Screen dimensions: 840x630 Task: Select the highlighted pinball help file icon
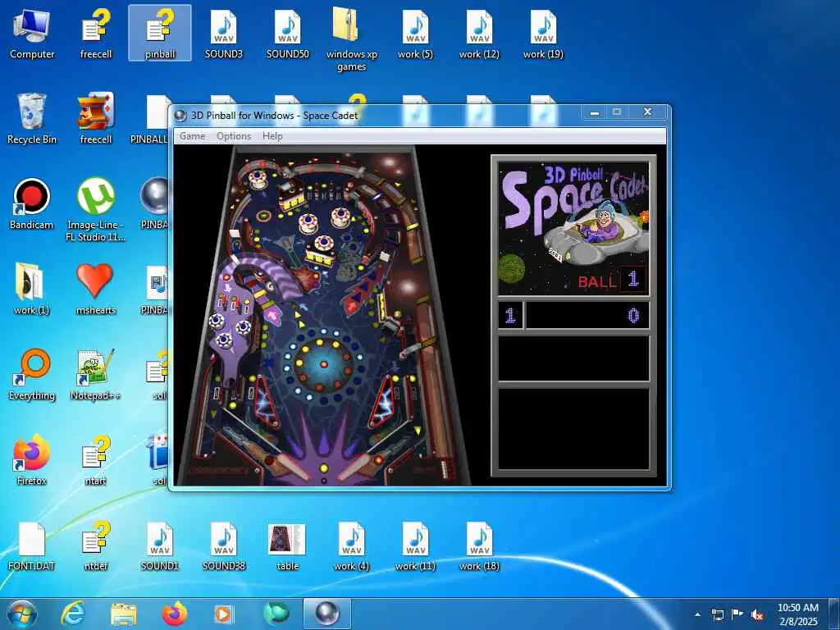coord(160,33)
